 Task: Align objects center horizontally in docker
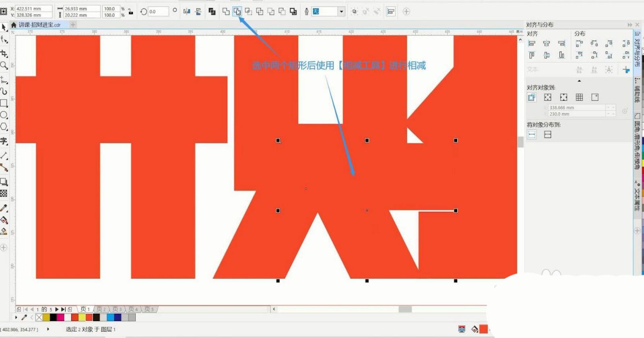coord(547,43)
